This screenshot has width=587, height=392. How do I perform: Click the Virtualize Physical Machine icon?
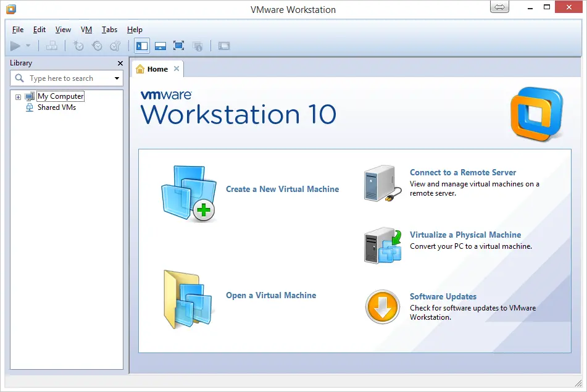(383, 245)
